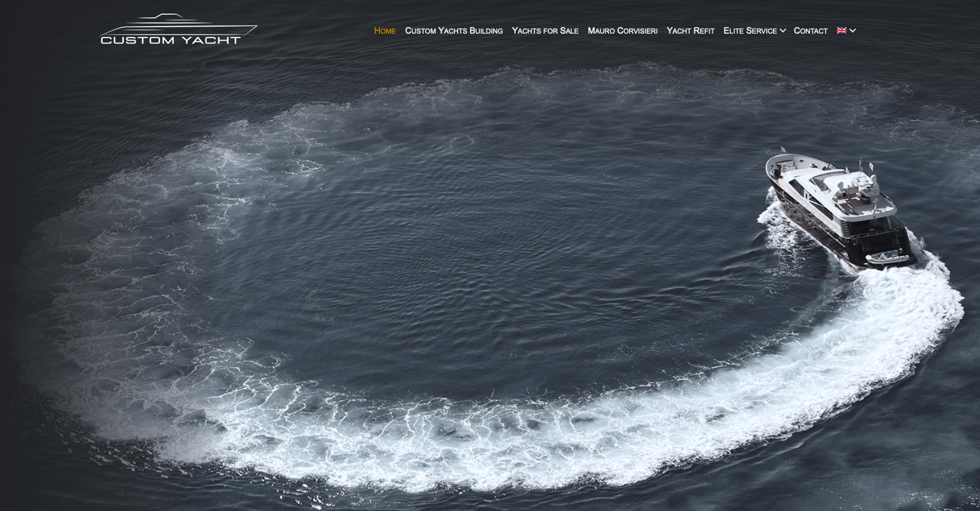Click the yacht in the hero photo
The width and height of the screenshot is (980, 511).
841,210
